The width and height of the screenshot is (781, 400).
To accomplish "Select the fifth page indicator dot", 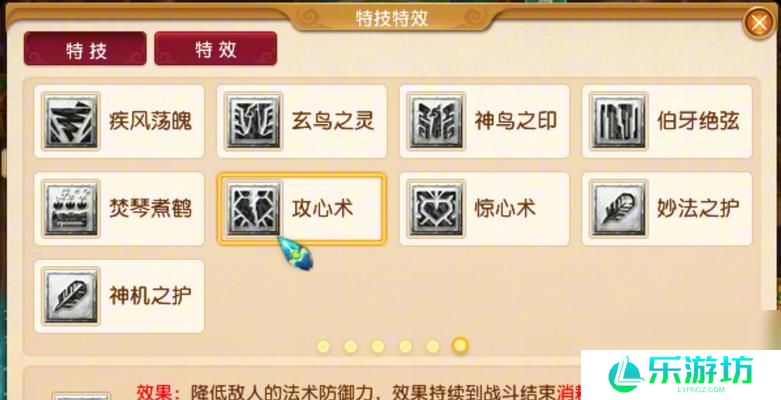I will click(432, 346).
